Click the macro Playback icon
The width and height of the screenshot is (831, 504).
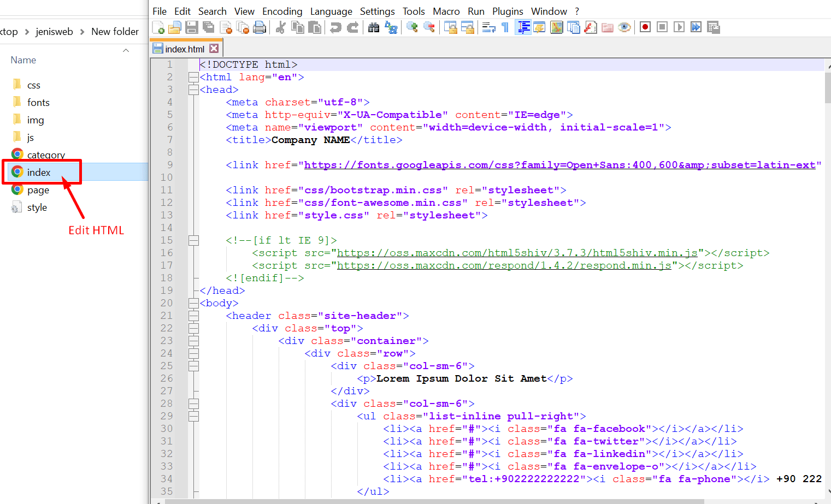pyautogui.click(x=679, y=27)
